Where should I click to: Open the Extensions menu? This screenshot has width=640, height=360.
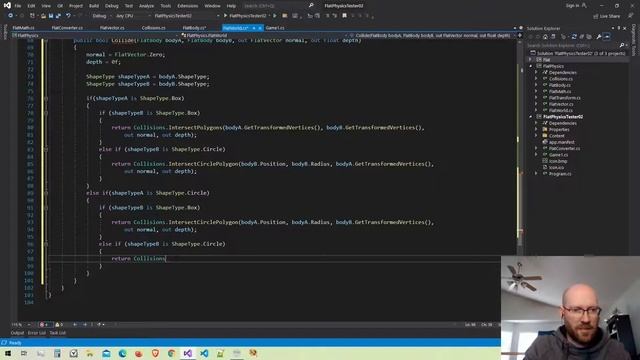click(x=187, y=6)
